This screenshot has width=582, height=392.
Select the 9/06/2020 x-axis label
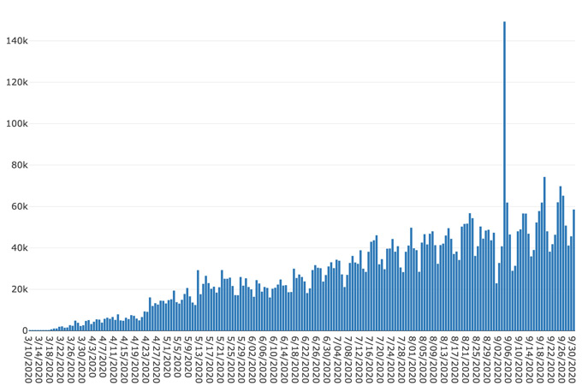point(508,359)
